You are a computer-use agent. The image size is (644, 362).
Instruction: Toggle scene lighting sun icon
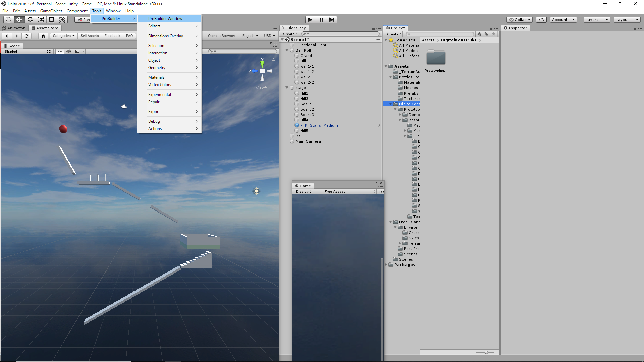coord(60,51)
